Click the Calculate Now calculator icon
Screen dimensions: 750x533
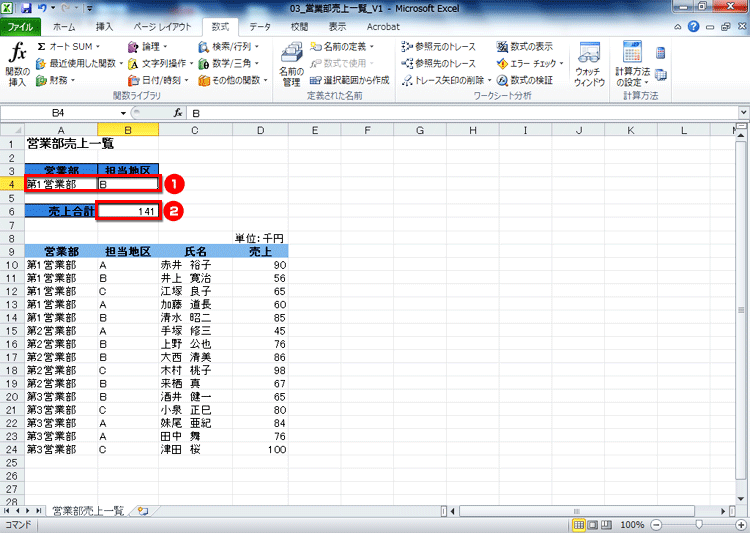click(x=661, y=53)
